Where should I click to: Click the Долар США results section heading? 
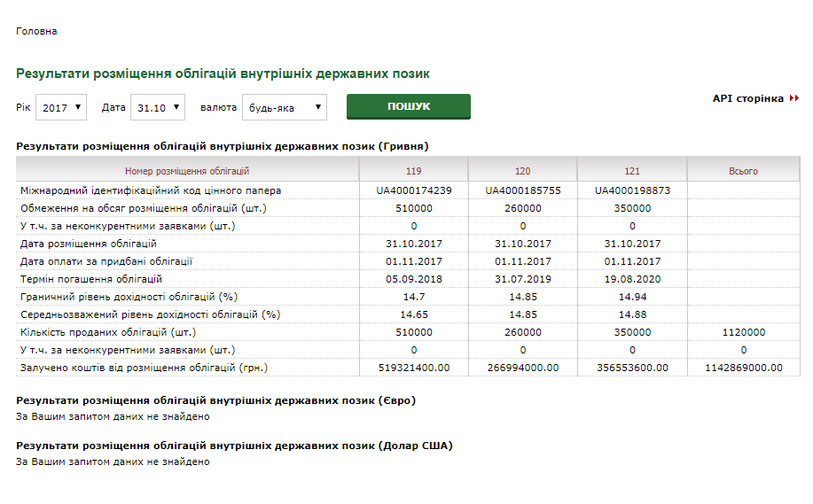(x=234, y=446)
